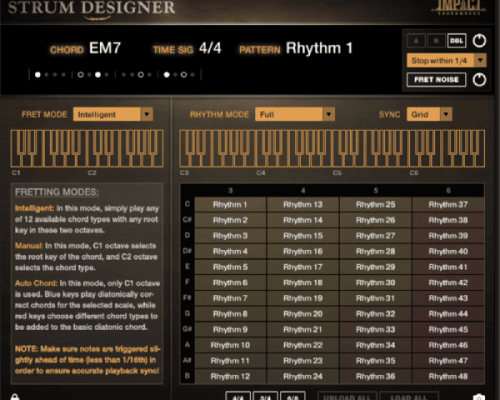The height and width of the screenshot is (400, 500).
Task: Select the Rhythm 22 cell
Action: (x=303, y=345)
